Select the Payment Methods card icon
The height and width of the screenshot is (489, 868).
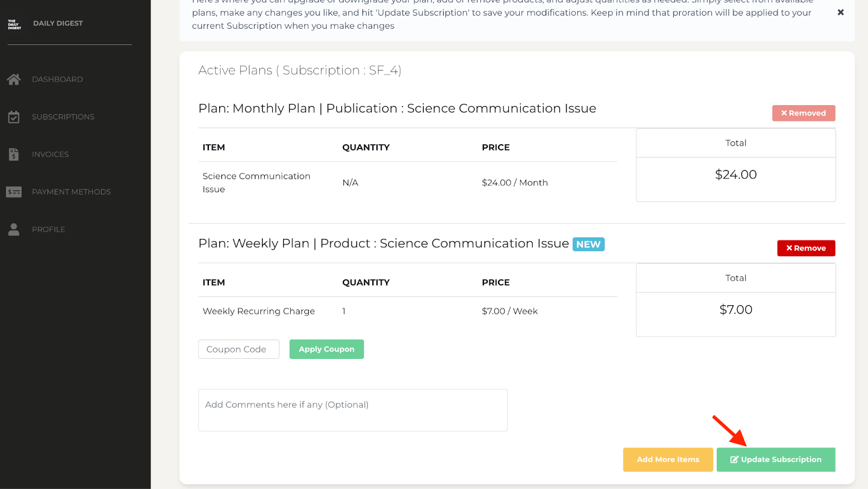pos(14,191)
